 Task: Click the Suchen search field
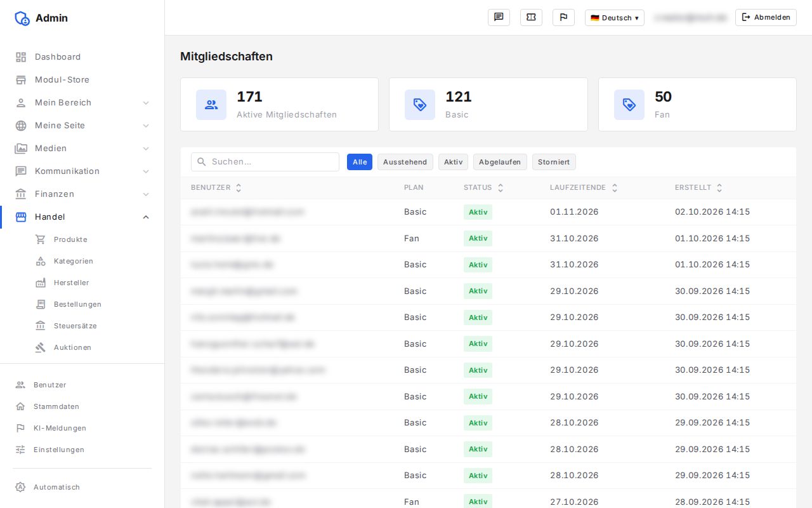coord(265,162)
